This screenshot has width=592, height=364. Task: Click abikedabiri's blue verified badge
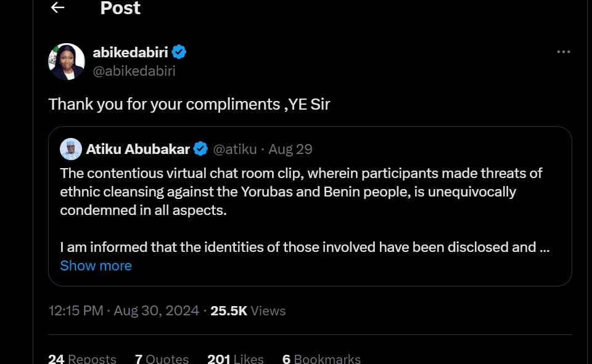[x=179, y=52]
